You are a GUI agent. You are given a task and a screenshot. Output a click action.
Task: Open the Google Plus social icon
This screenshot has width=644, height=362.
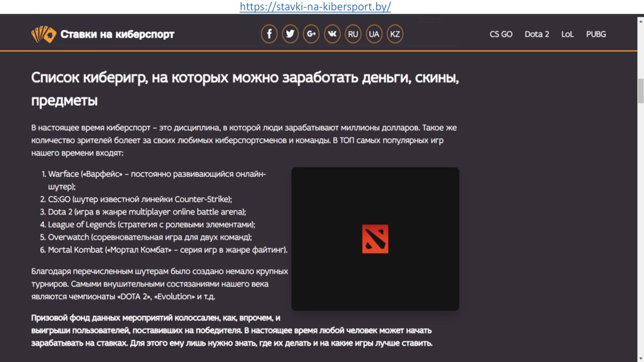(311, 34)
